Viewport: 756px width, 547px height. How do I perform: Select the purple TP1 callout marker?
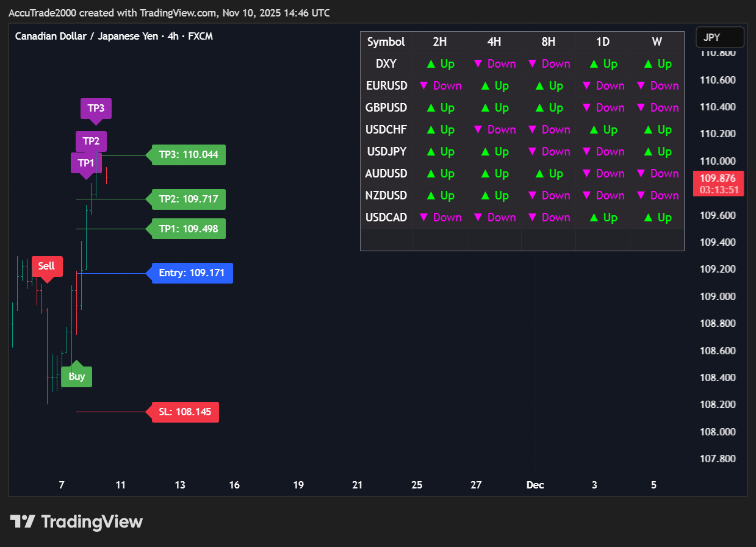(x=86, y=163)
